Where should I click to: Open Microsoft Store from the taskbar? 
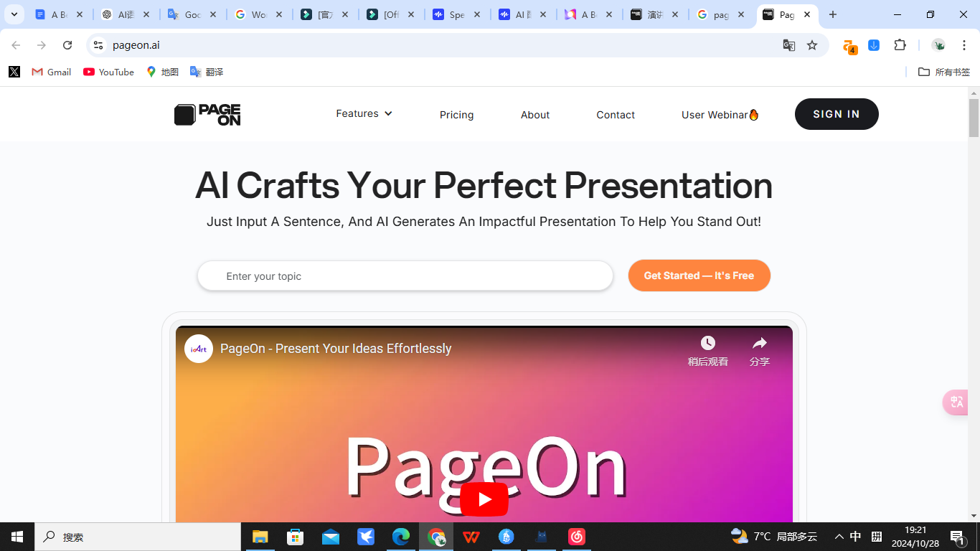295,537
